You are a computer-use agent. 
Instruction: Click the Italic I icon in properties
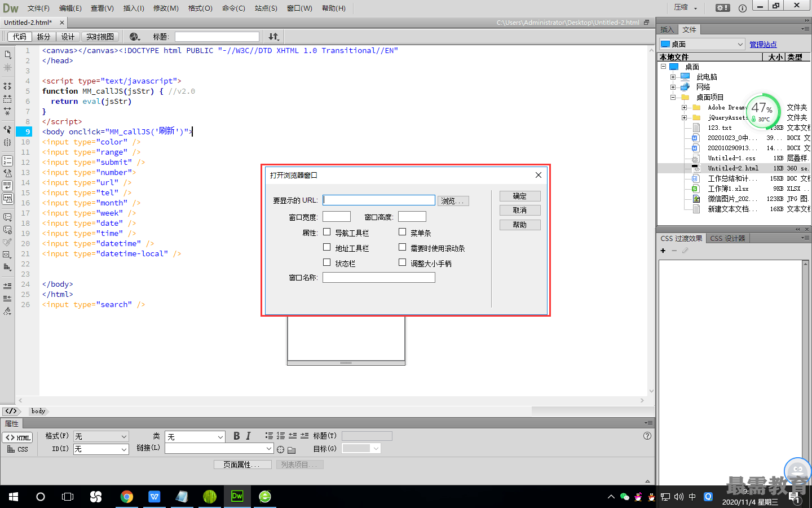click(248, 436)
